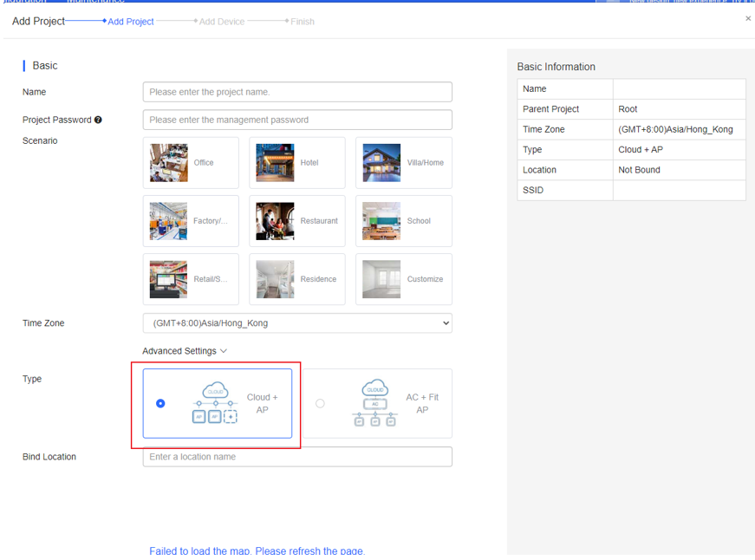This screenshot has height=560, width=755.
Task: Select the Office scenario thumbnail
Action: point(168,163)
